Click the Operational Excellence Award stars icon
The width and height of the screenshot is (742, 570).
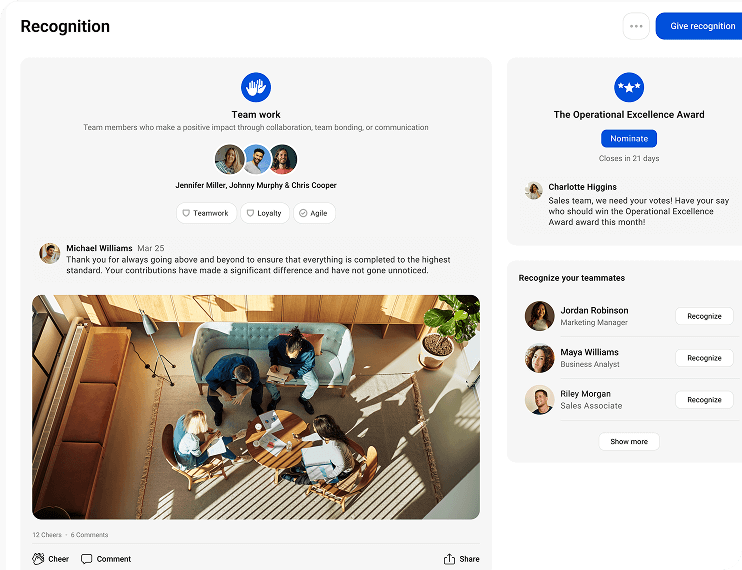[629, 87]
